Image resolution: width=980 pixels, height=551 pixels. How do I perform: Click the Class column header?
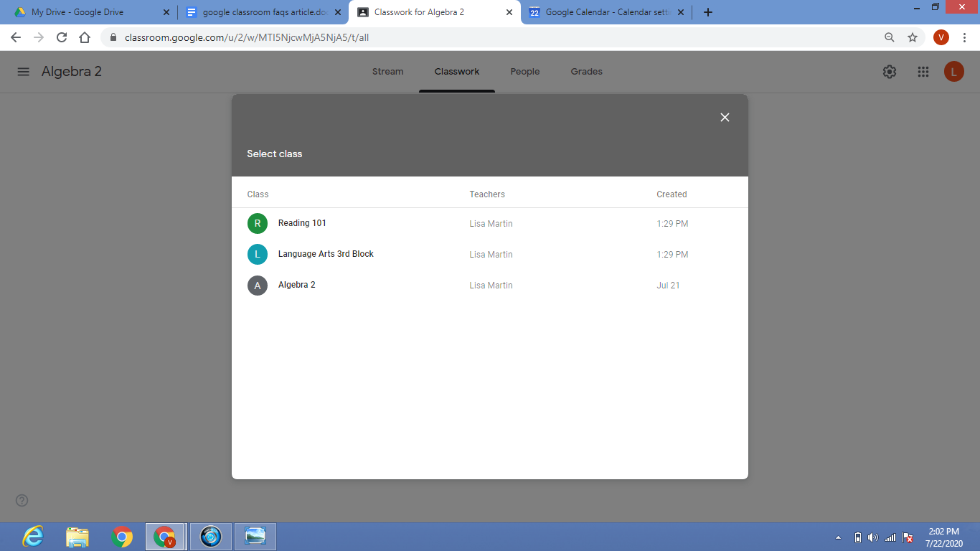click(x=258, y=194)
